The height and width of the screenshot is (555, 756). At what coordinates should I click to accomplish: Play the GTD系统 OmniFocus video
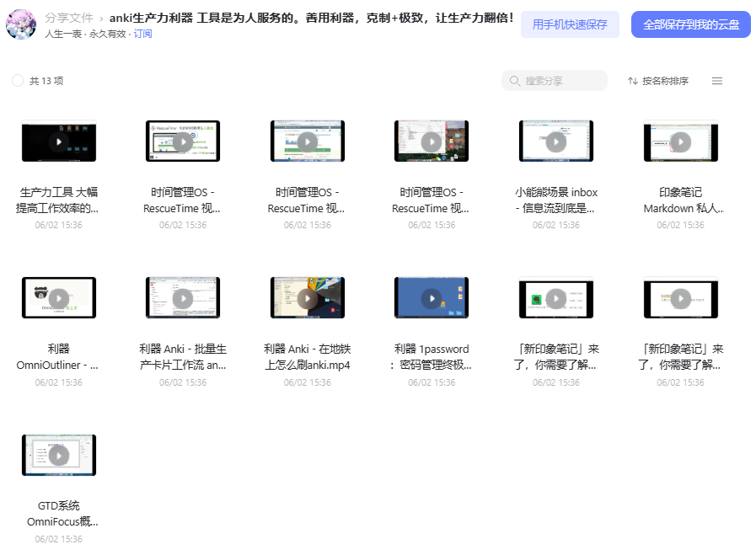(59, 456)
